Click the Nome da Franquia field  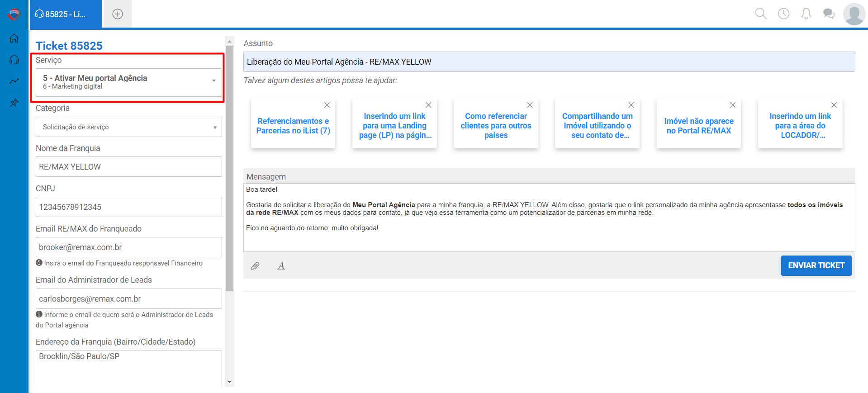coord(129,167)
